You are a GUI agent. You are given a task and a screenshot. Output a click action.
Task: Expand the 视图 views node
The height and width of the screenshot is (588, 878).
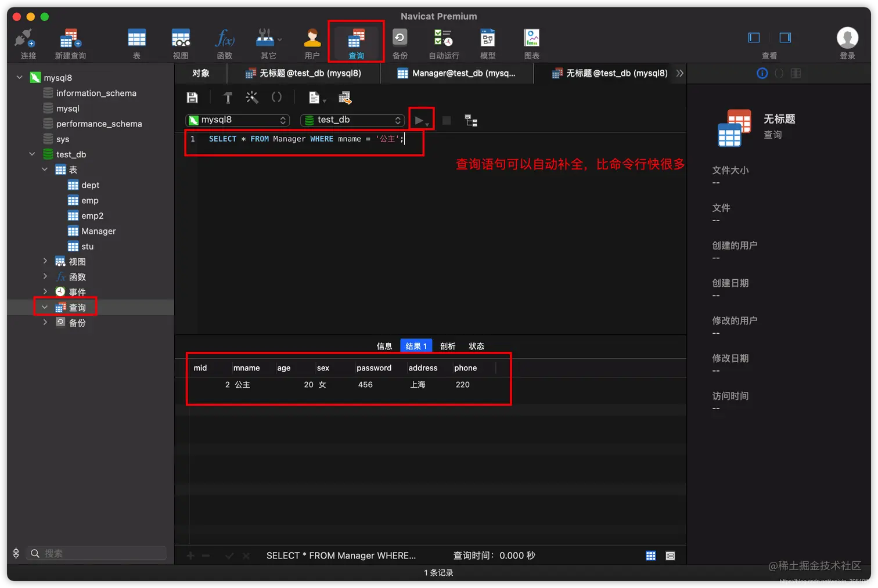click(x=45, y=261)
